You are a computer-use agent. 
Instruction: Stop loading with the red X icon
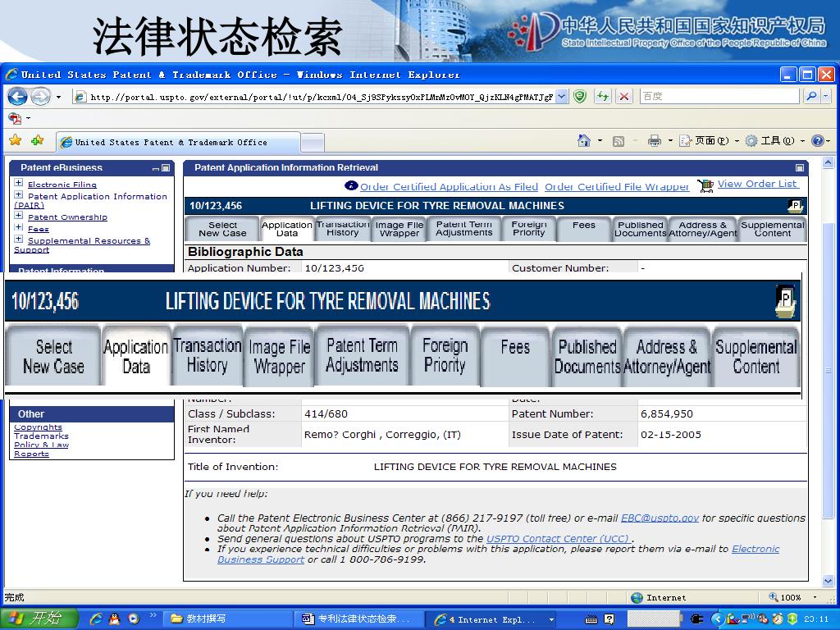coord(624,97)
